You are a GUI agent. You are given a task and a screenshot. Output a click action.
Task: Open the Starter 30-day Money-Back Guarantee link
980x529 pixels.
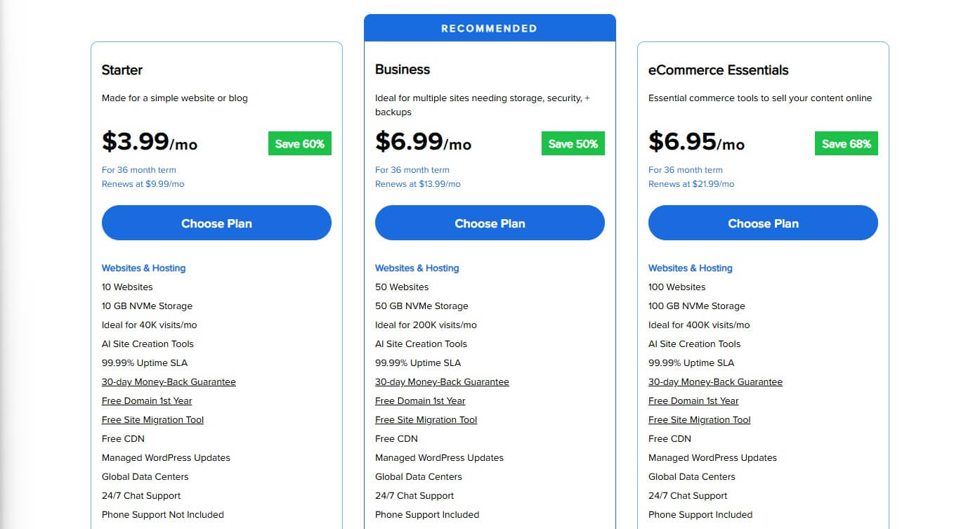click(x=169, y=381)
